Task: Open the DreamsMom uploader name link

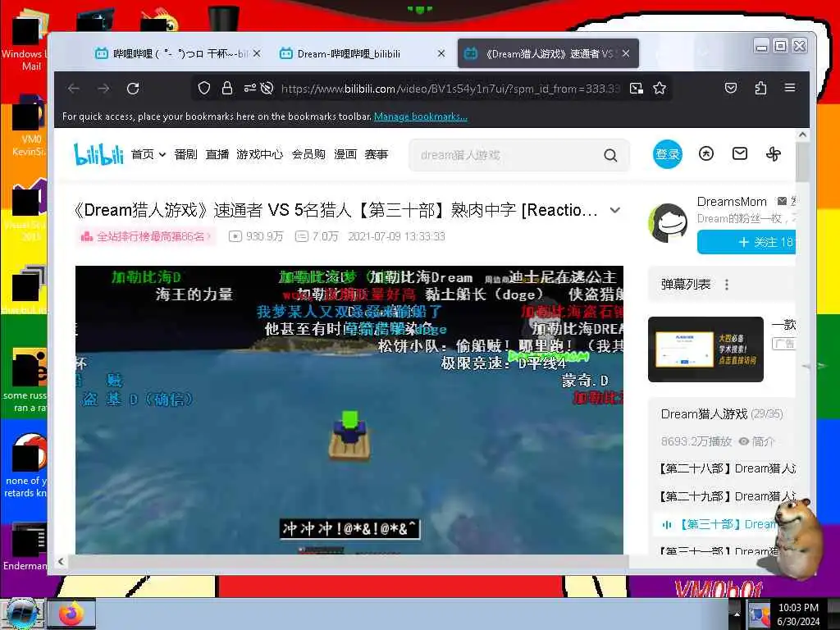Action: 731,202
